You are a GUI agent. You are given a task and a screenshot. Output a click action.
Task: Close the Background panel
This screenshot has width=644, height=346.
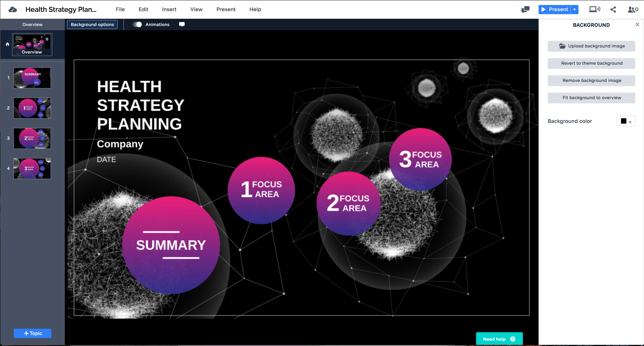[x=637, y=24]
